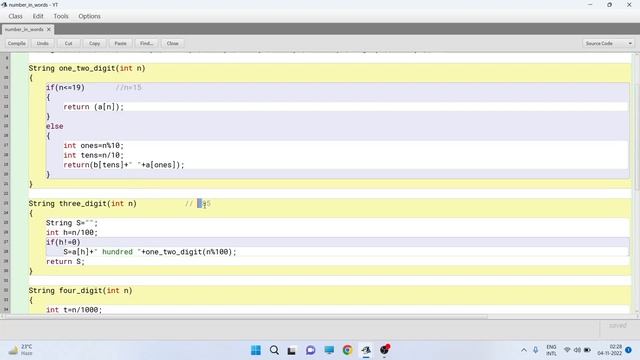Click the '//n=15' comment
This screenshot has width=640, height=360.
click(x=128, y=87)
